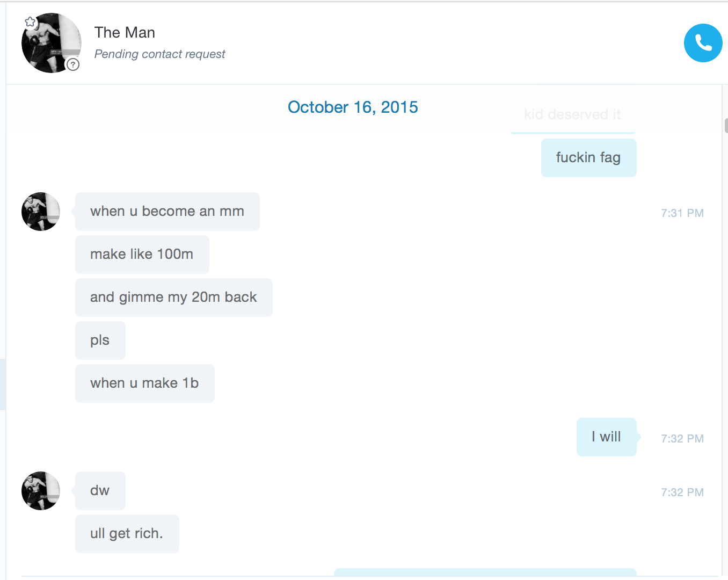Click the "when u become an mm" message bubble
The image size is (728, 580).
[x=168, y=212]
